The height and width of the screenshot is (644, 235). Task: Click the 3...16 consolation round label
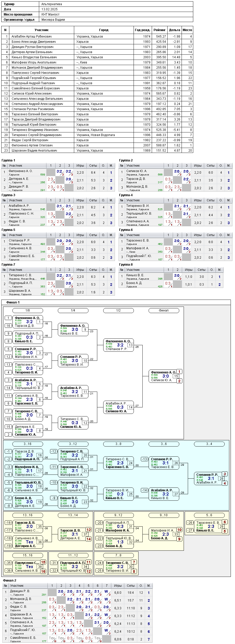[x=27, y=444]
